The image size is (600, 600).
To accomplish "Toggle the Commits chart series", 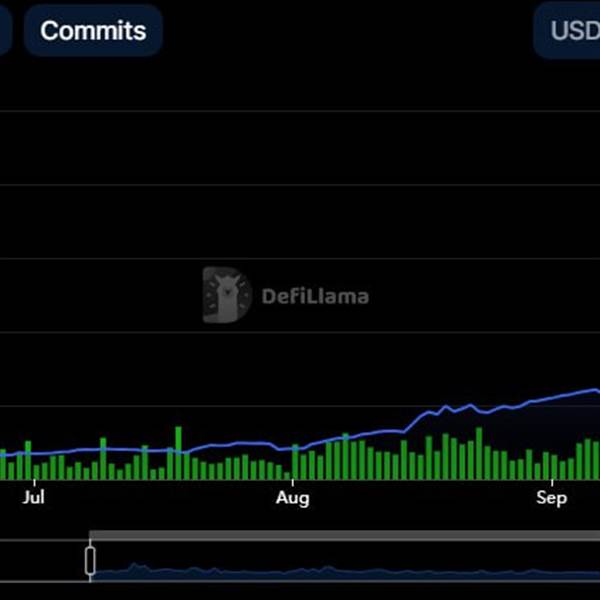I will pos(93,31).
